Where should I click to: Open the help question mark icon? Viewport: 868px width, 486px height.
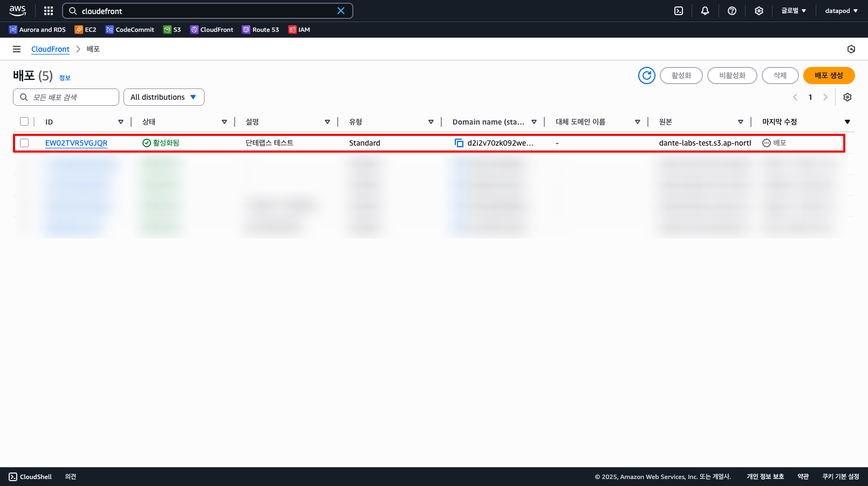pyautogui.click(x=732, y=11)
